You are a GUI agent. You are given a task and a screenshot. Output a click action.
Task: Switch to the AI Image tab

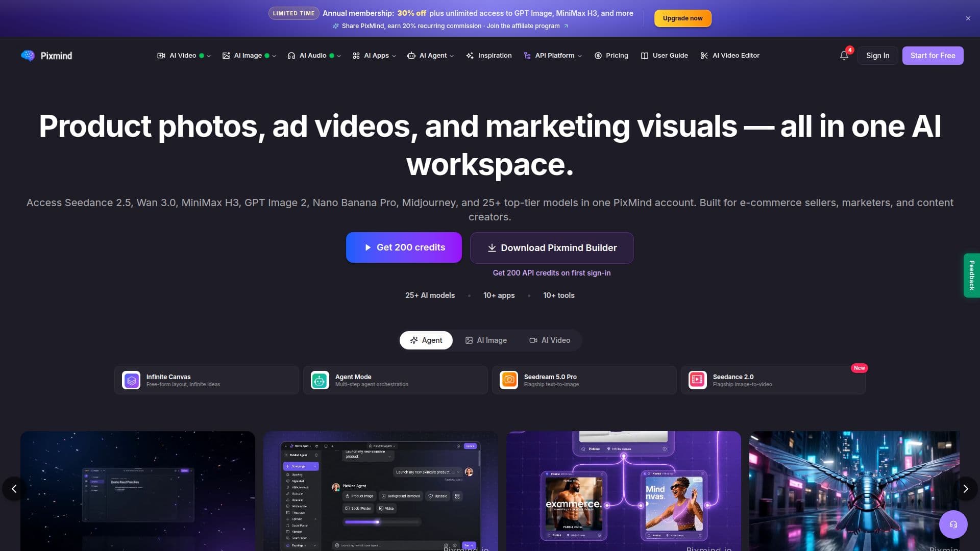486,340
